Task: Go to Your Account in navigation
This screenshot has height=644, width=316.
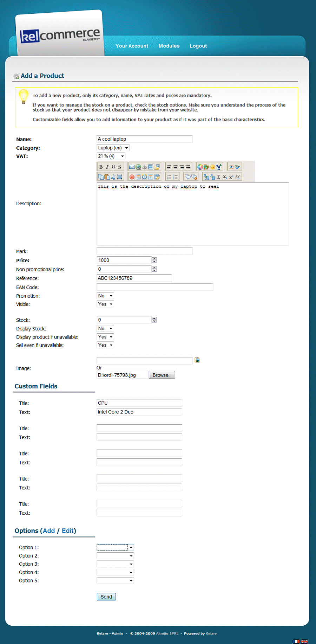Action: (x=132, y=46)
